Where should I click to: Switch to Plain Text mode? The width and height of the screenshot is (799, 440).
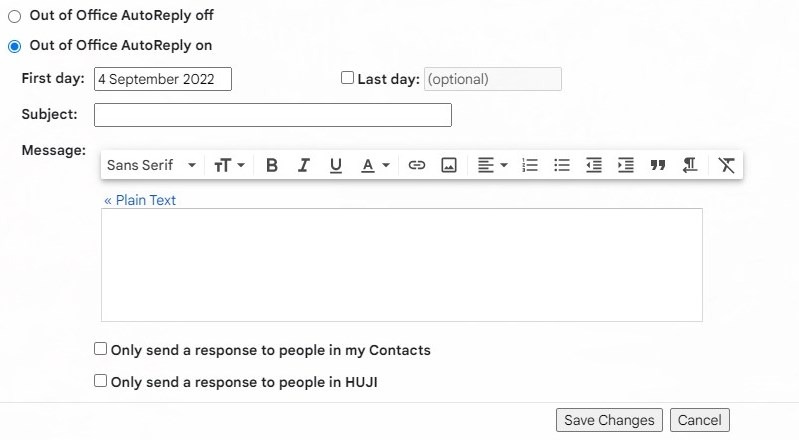pos(140,200)
